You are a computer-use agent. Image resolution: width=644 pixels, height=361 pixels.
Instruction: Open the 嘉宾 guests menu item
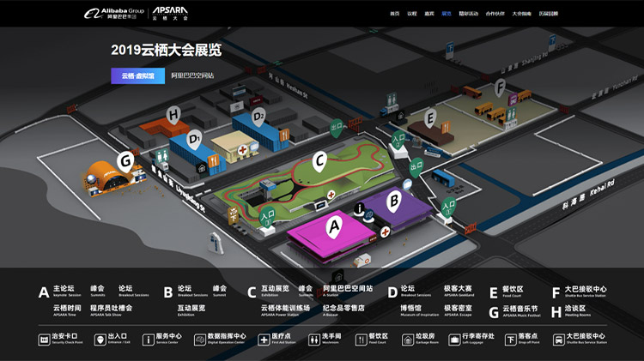429,14
